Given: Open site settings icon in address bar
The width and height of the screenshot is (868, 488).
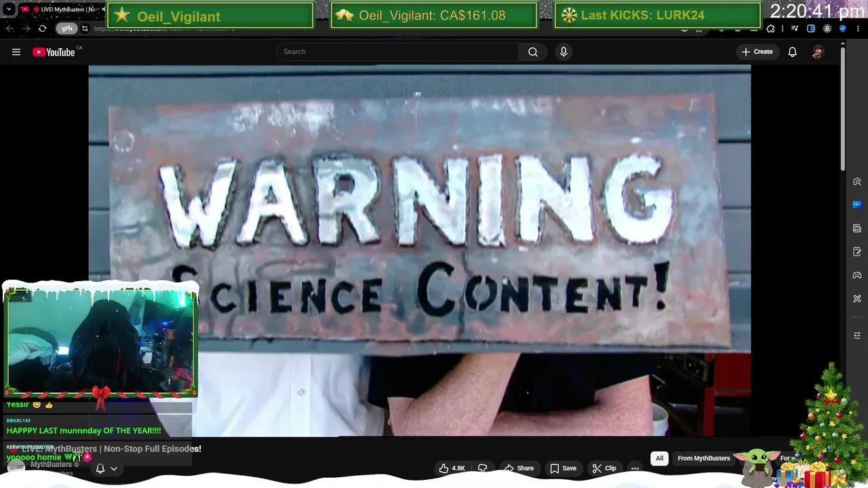Looking at the screenshot, I should [85, 28].
